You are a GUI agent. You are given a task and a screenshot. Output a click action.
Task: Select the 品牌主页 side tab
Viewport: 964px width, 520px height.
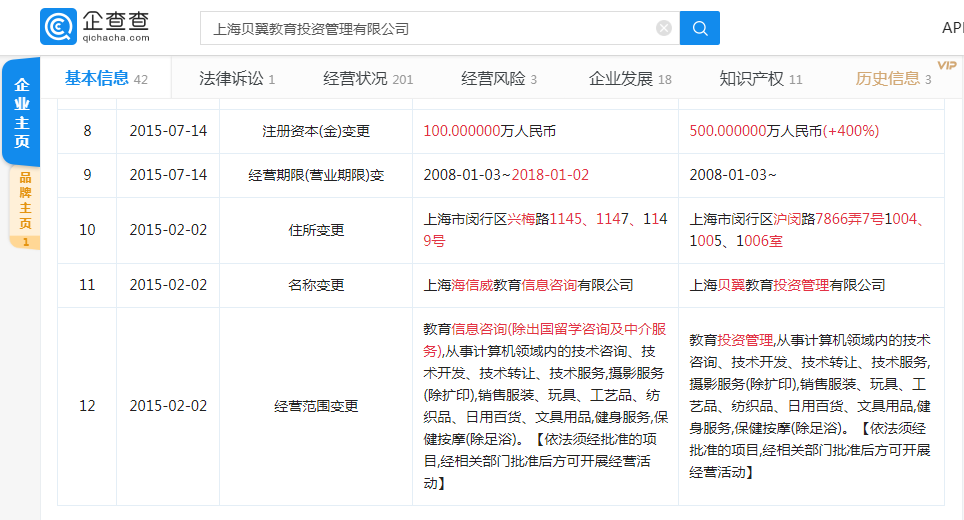(25, 208)
